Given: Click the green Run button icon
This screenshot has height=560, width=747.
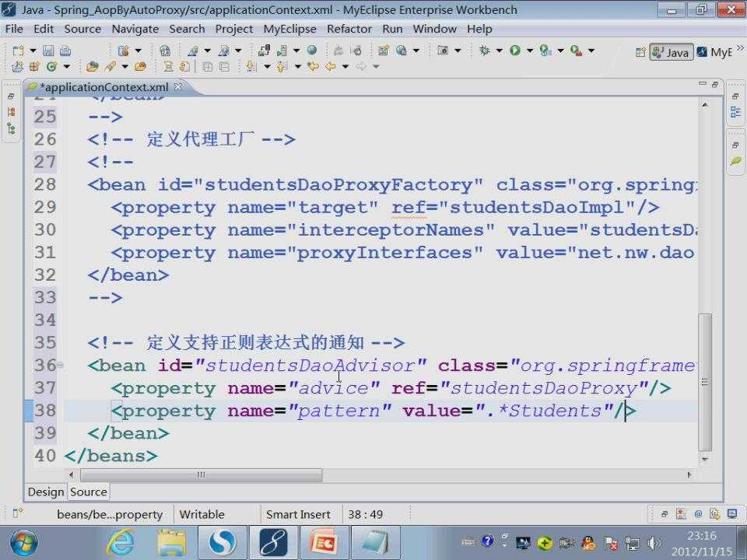Looking at the screenshot, I should (515, 50).
